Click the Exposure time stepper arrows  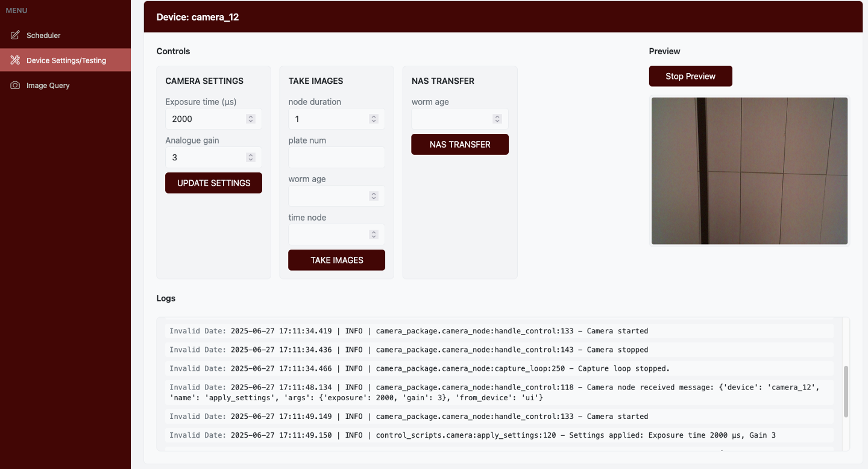tap(251, 119)
